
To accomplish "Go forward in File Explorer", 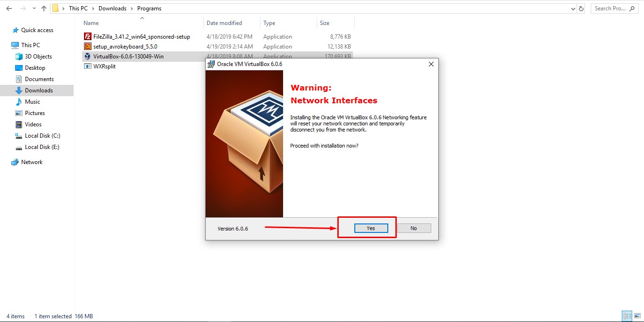I will pos(23,8).
